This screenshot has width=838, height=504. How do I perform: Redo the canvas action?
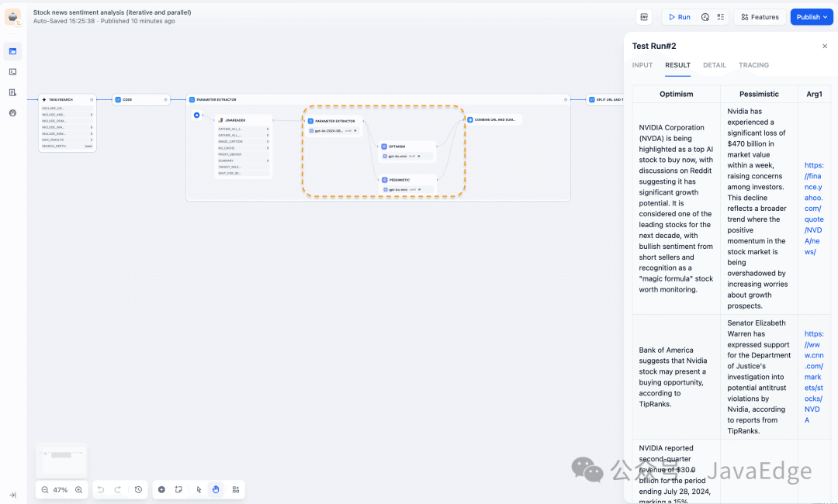[118, 489]
